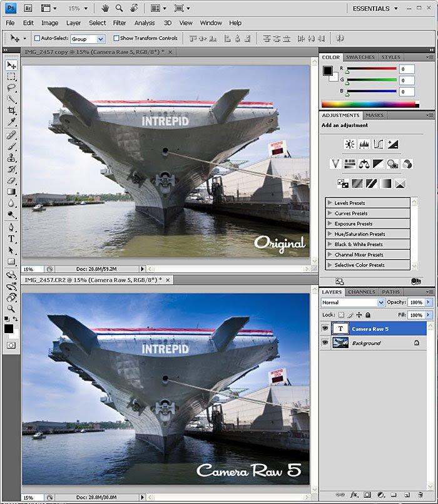The width and height of the screenshot is (438, 504).
Task: Hide the Camera Raw 5 layer
Action: click(325, 329)
